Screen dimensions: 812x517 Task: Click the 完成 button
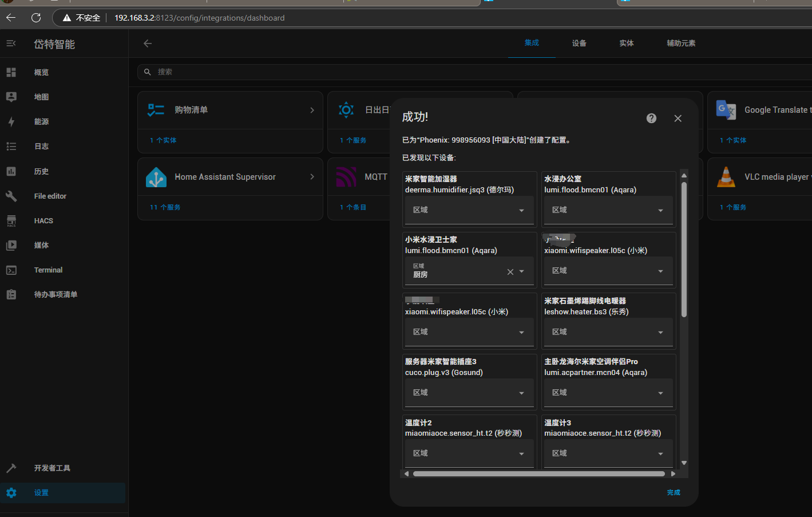point(673,492)
